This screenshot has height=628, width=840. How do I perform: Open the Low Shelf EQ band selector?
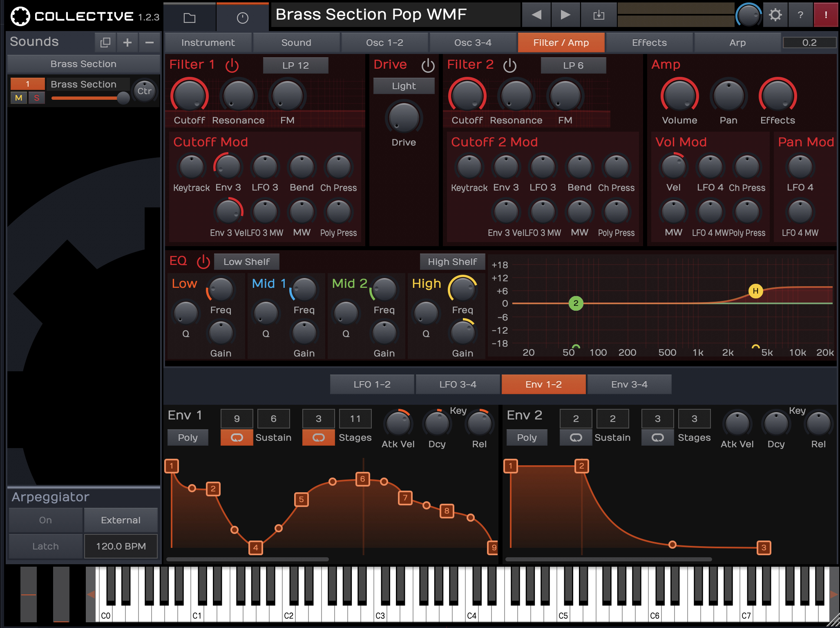click(246, 261)
